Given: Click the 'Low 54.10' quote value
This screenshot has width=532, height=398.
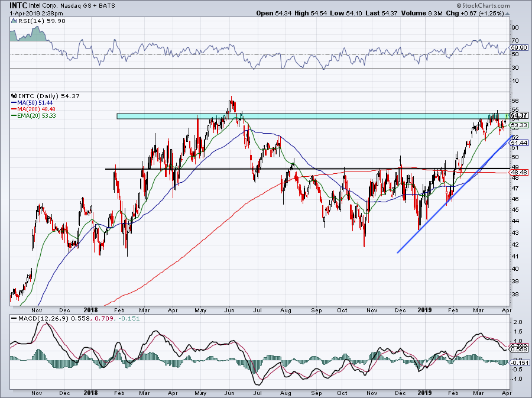Looking at the screenshot, I should [346, 13].
